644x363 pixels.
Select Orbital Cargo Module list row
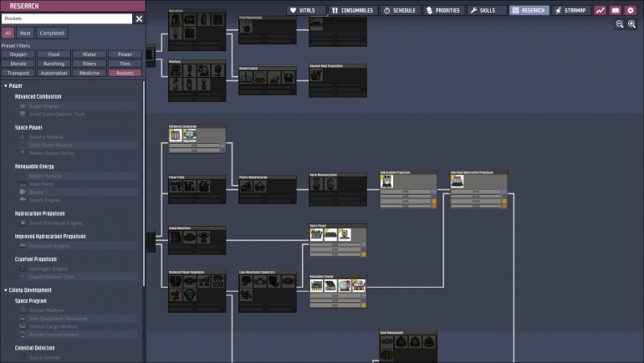[x=78, y=326]
